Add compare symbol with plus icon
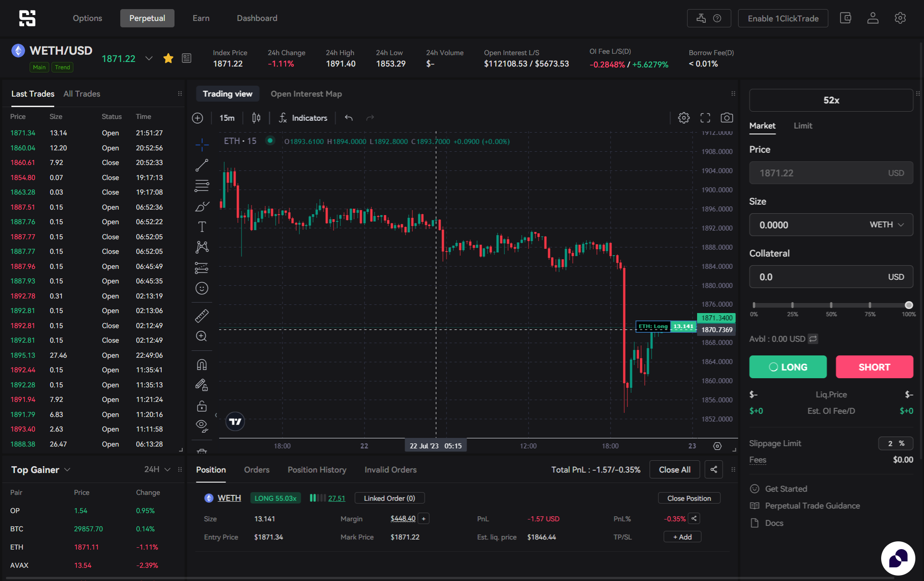 pos(197,118)
